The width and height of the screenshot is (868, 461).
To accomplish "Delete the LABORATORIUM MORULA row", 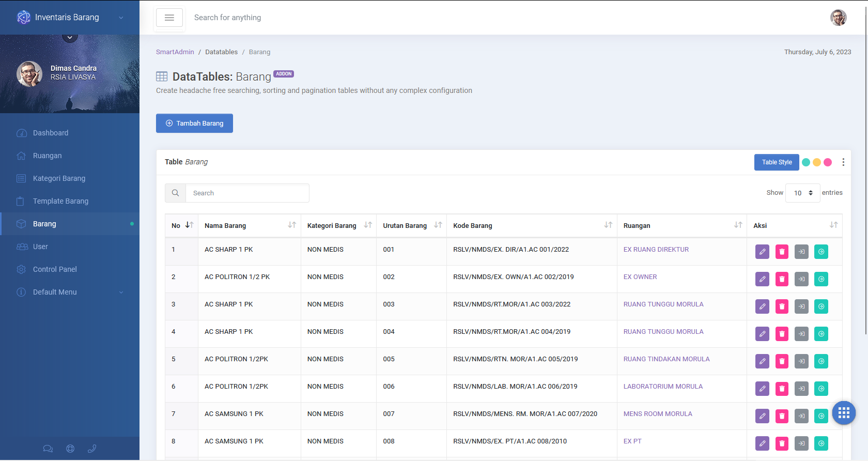I will [x=782, y=389].
